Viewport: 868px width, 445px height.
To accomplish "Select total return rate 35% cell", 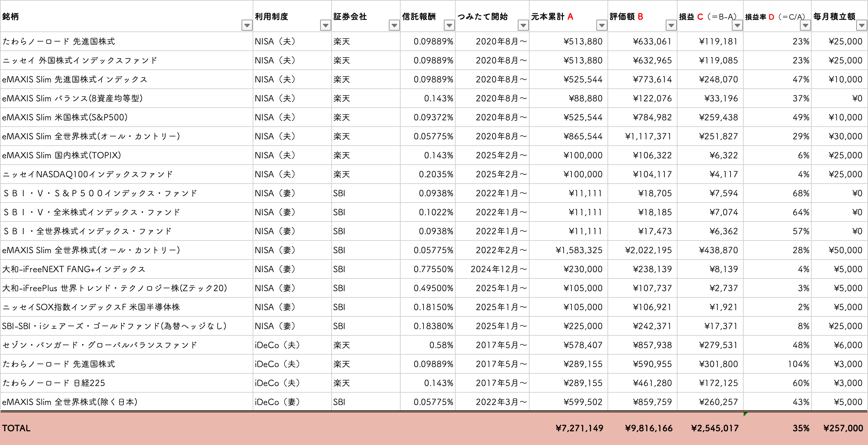I will point(777,428).
